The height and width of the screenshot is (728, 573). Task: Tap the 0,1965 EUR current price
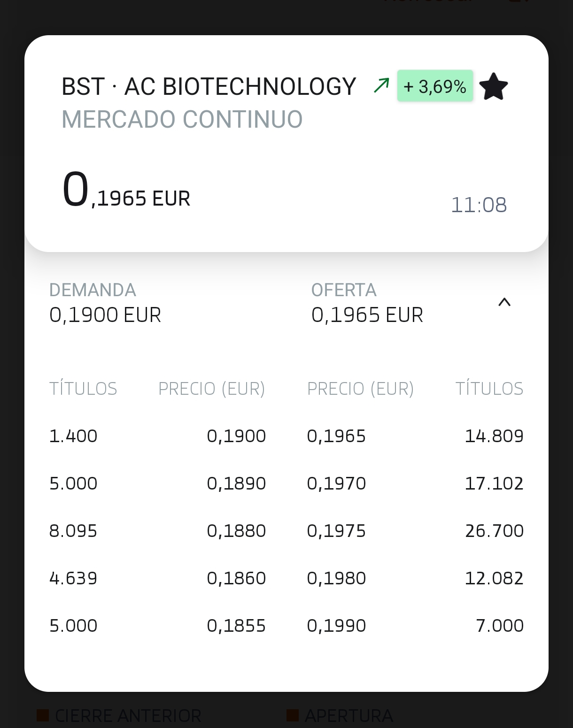click(126, 190)
